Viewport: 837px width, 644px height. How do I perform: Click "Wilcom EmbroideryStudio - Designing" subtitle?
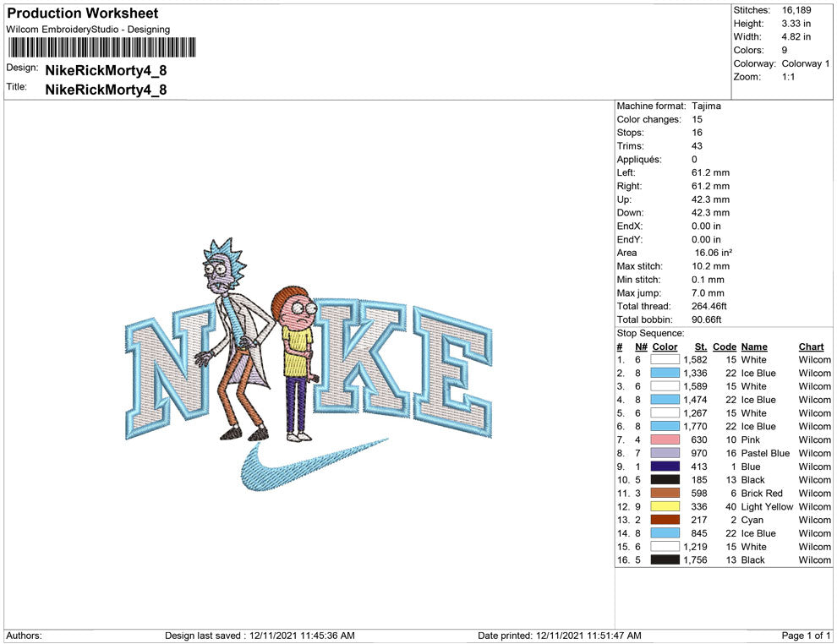(x=88, y=30)
